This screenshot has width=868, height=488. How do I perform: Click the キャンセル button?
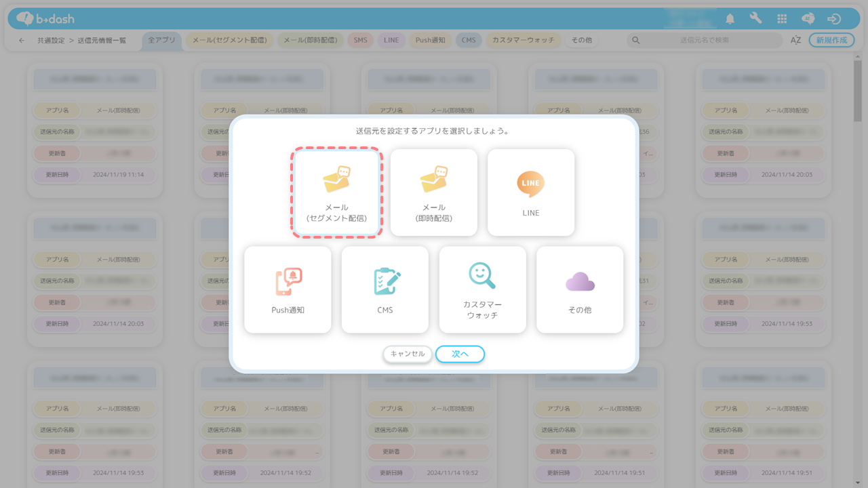click(408, 354)
